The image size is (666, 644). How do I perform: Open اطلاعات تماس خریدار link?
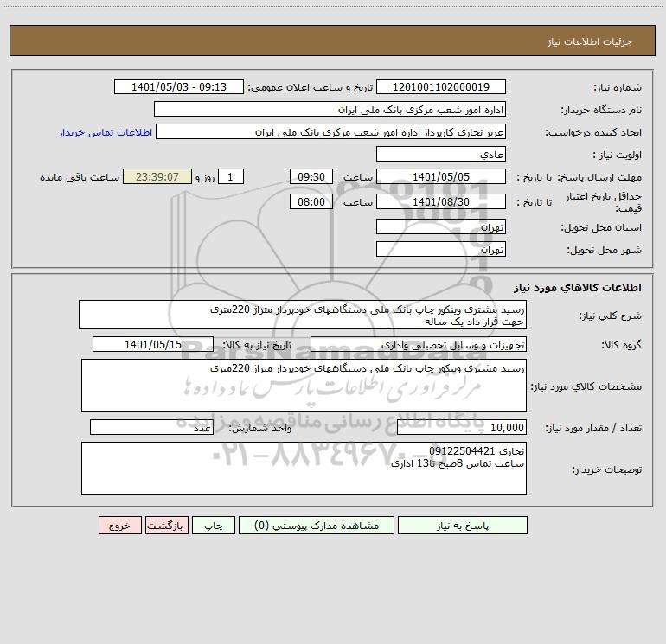106,132
